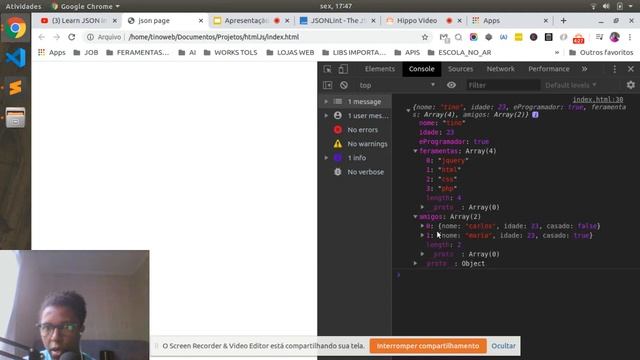Open the Chrome three-dot menu
The width and height of the screenshot is (640, 360).
point(630,37)
